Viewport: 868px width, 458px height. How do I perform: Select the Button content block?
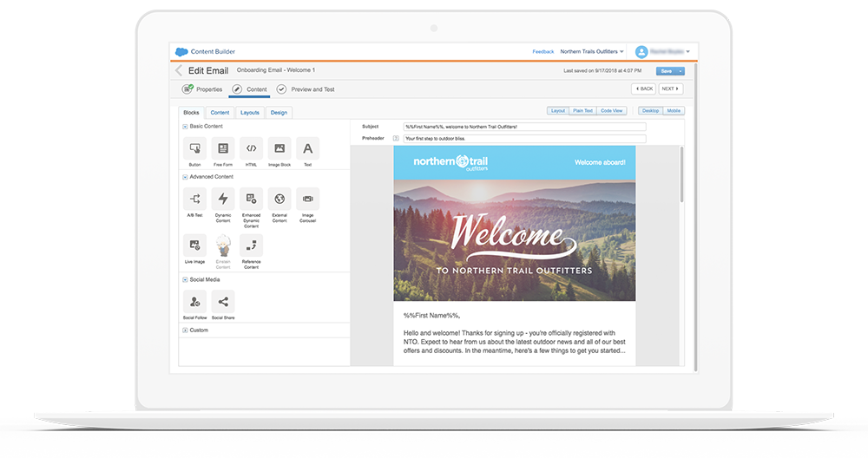[x=194, y=148]
